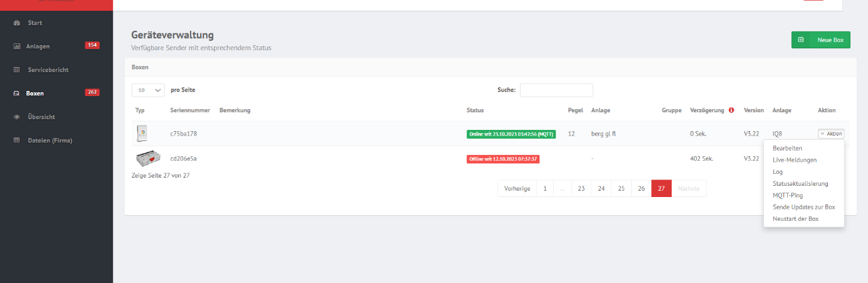868x283 pixels.
Task: Choose Neustart der Box menu entry
Action: coord(795,219)
